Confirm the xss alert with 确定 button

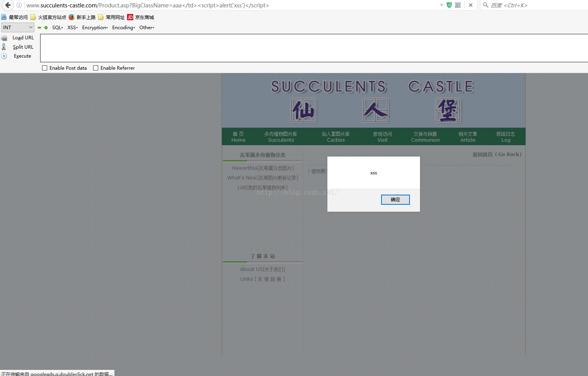(x=395, y=200)
